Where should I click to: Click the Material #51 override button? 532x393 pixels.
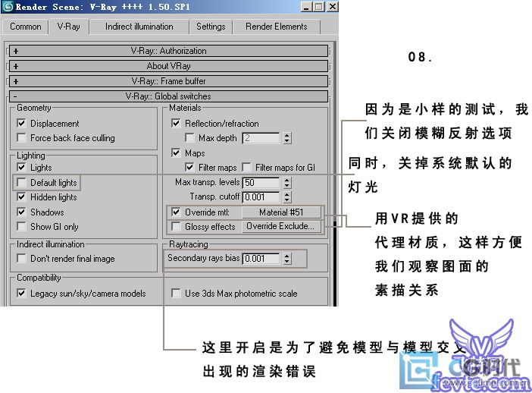pos(281,212)
